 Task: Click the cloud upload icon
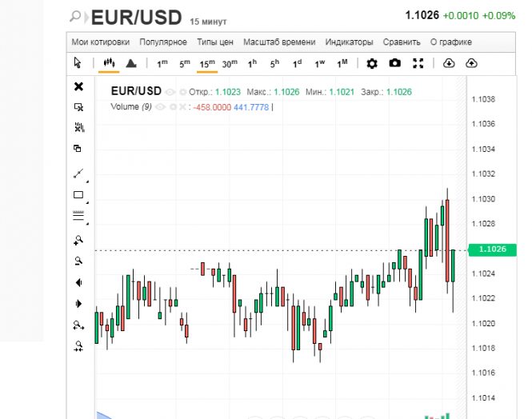point(471,63)
